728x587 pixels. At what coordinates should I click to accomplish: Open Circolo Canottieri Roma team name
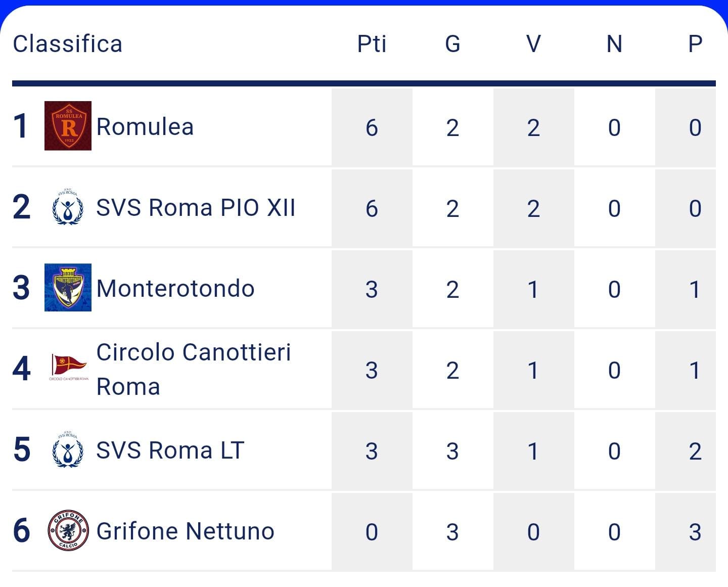coord(194,369)
